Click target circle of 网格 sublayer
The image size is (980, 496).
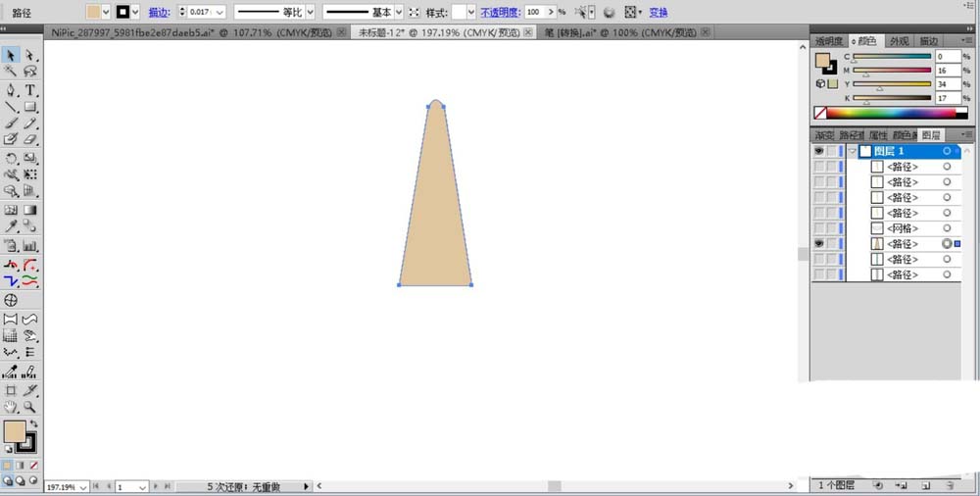point(947,228)
